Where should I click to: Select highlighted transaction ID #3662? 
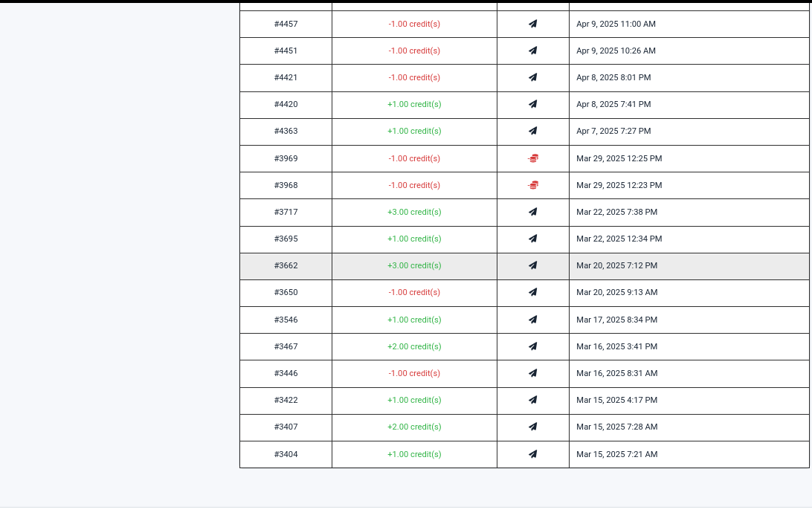click(x=286, y=265)
